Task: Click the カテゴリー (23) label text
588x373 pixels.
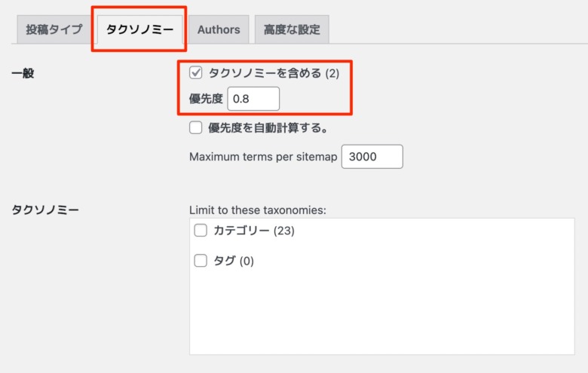Action: click(x=254, y=231)
